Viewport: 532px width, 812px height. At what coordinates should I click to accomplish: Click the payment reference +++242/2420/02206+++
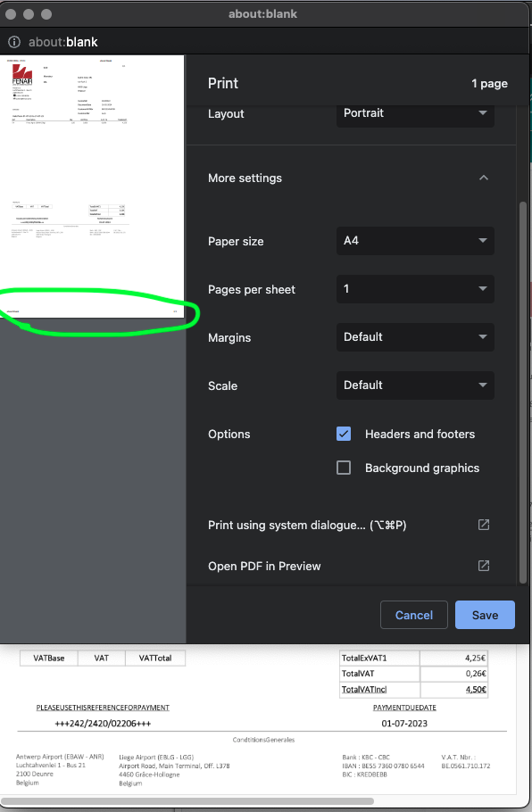pyautogui.click(x=103, y=724)
